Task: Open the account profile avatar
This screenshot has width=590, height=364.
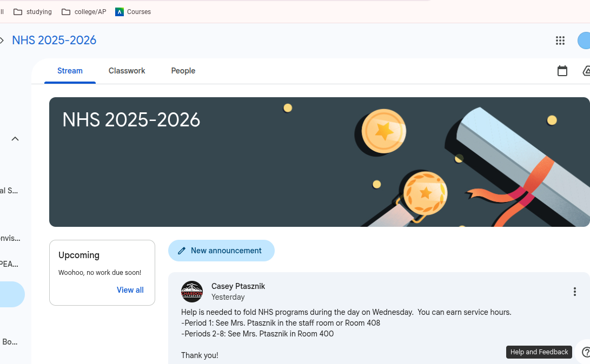Action: tap(584, 41)
